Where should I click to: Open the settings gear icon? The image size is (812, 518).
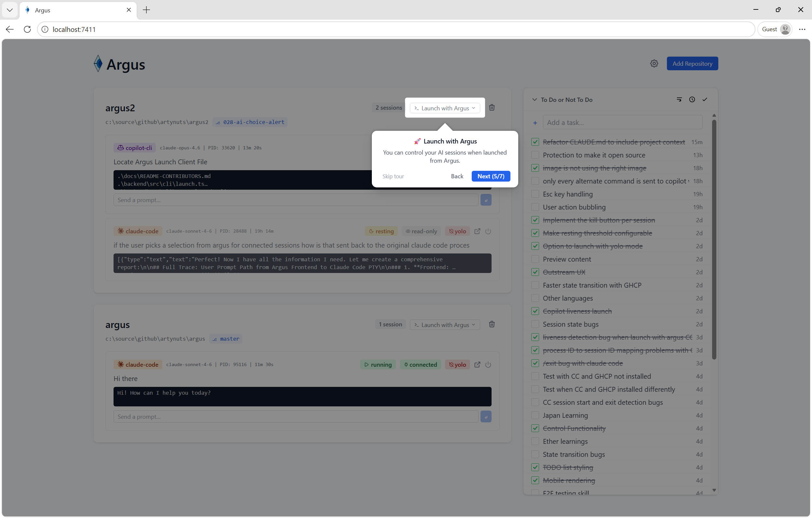click(x=654, y=63)
